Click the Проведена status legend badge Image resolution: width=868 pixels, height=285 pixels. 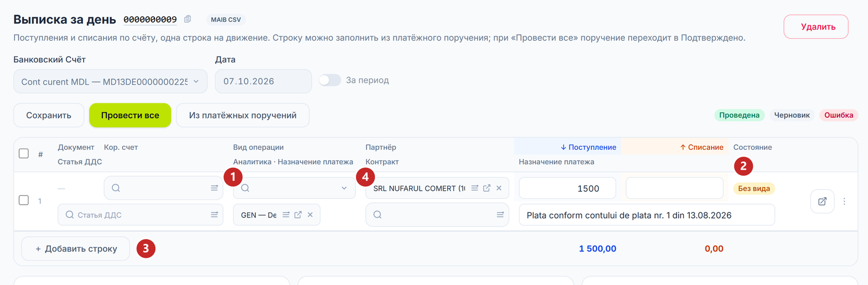pyautogui.click(x=740, y=115)
